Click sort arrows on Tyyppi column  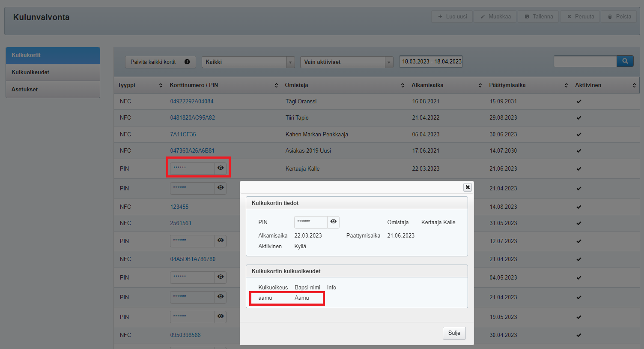click(161, 85)
